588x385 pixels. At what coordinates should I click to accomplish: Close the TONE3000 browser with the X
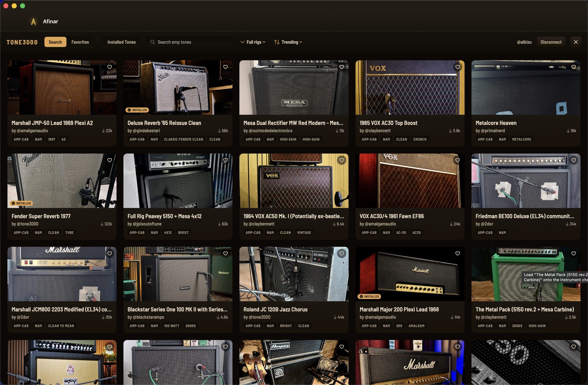pos(576,42)
